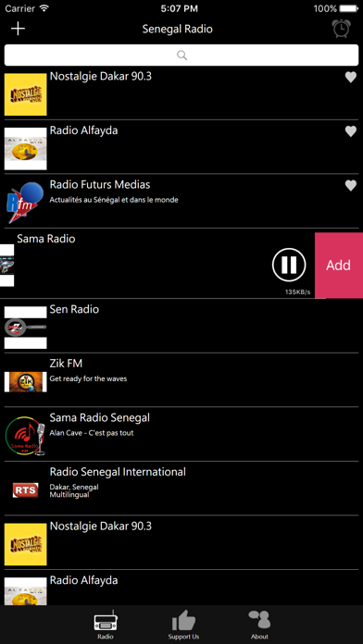Tap the Senegal Radio header title
The width and height of the screenshot is (363, 644).
[x=177, y=29]
